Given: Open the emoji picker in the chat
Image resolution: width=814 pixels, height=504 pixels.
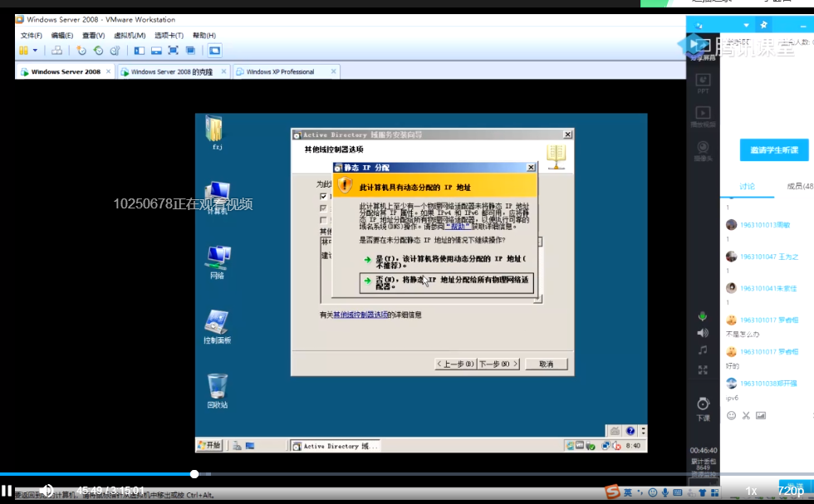Looking at the screenshot, I should [x=731, y=415].
